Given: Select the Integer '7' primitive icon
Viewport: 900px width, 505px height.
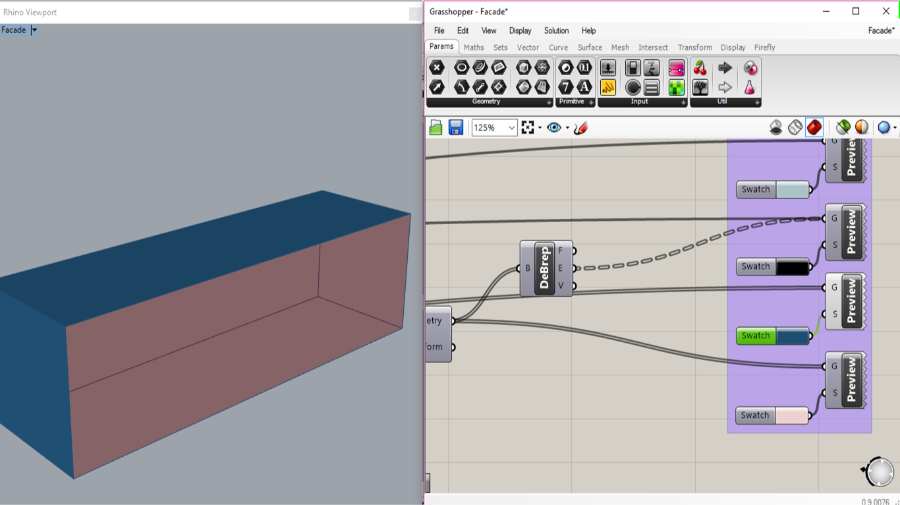Looking at the screenshot, I should point(565,87).
